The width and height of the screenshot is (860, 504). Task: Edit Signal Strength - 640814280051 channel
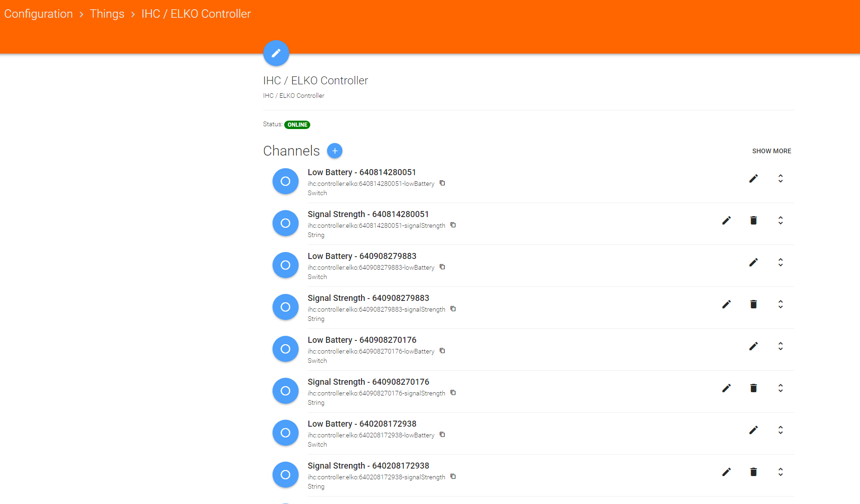[x=726, y=220]
